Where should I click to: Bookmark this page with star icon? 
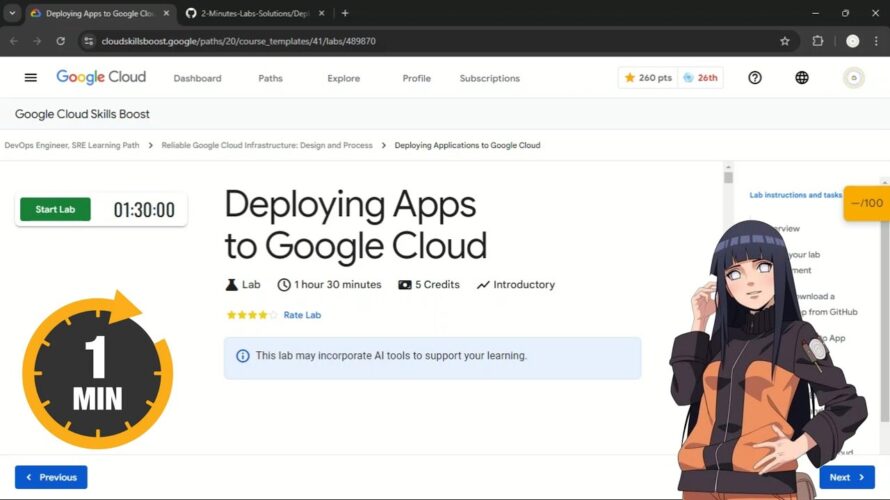coord(784,41)
